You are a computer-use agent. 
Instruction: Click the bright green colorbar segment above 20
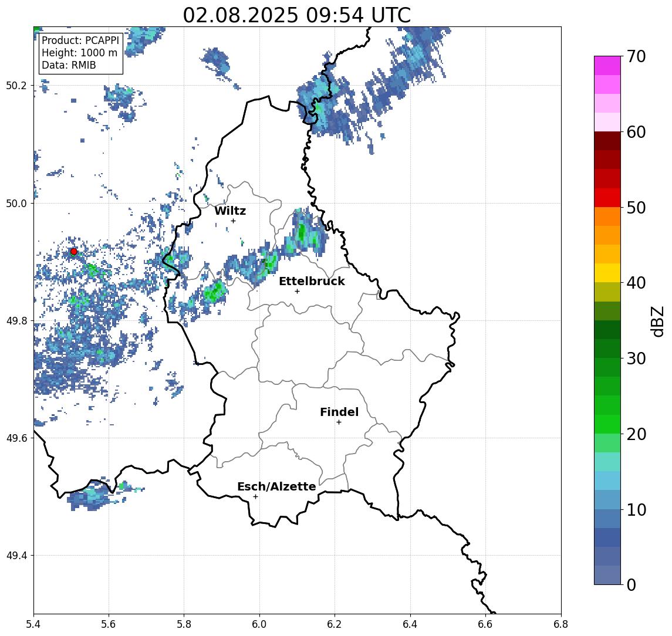[607, 424]
